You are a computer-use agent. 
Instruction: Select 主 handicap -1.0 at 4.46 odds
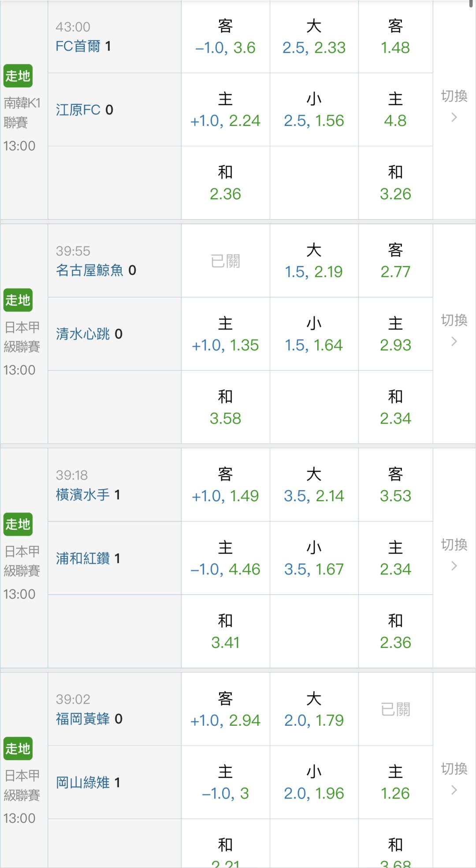pos(225,558)
